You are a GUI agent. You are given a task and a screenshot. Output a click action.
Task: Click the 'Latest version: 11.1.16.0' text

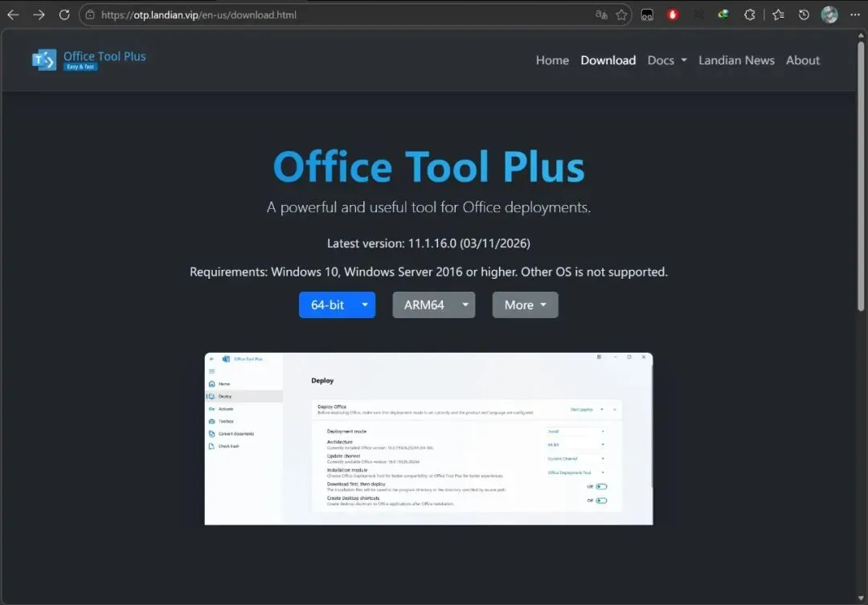click(x=428, y=243)
